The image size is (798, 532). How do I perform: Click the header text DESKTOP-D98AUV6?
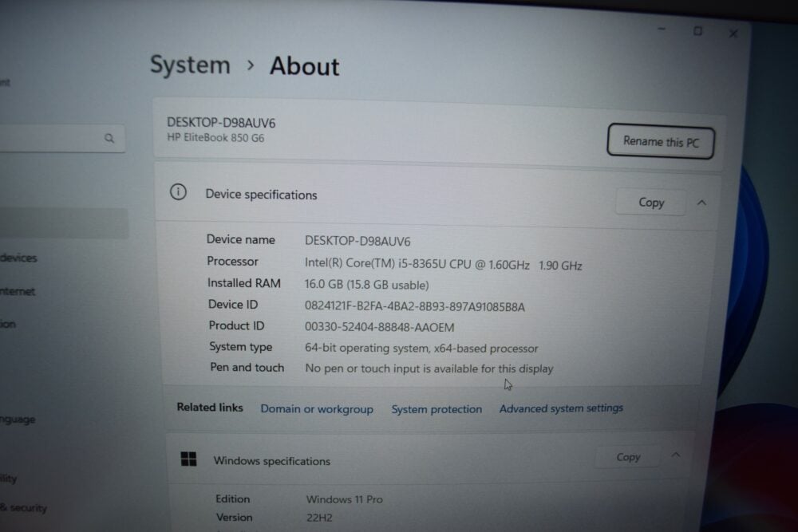tap(221, 123)
